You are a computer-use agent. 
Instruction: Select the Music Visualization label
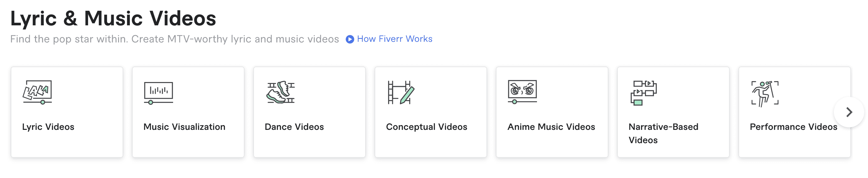coord(184,127)
